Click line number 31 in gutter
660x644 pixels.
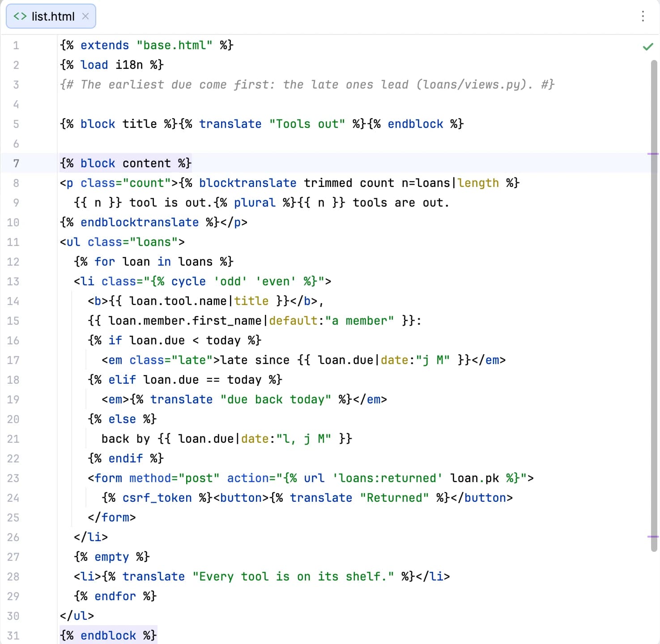click(13, 636)
